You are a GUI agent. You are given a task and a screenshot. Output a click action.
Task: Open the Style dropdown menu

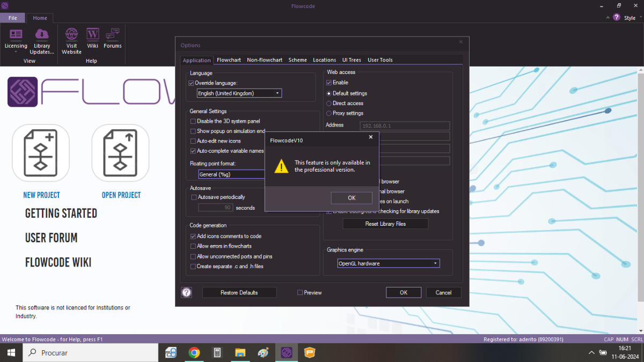(x=632, y=18)
